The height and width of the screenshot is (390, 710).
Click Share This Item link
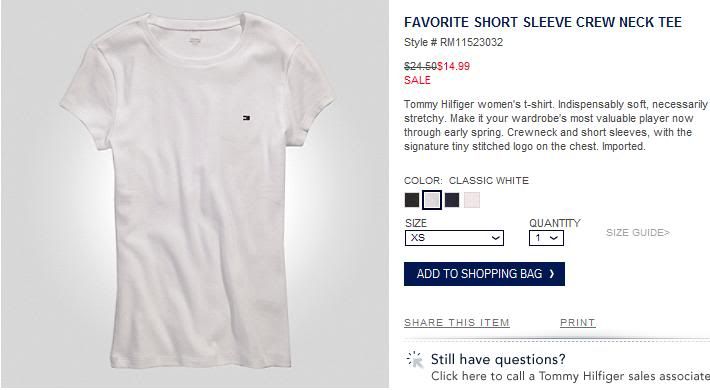457,323
